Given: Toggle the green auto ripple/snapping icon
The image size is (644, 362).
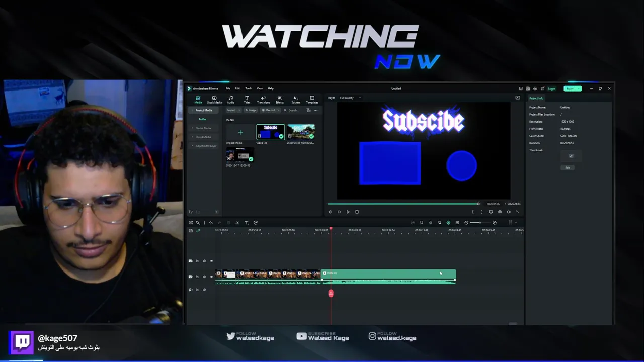Looking at the screenshot, I should coord(448,223).
